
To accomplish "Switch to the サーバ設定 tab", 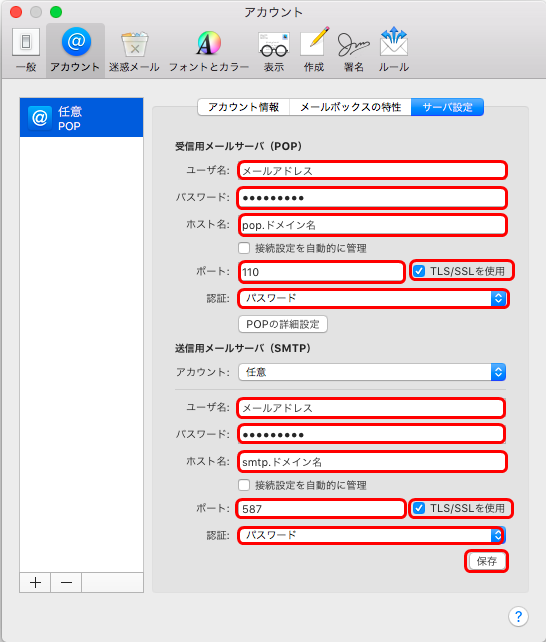I will [447, 107].
